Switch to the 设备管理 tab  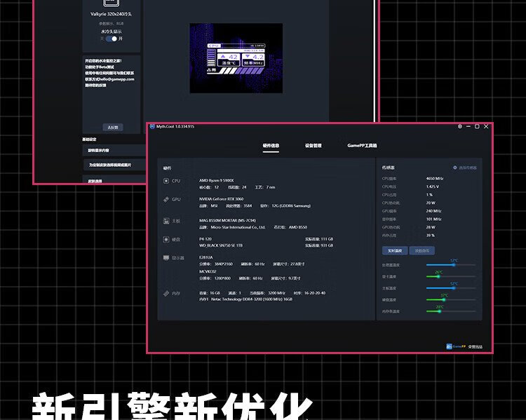313,146
